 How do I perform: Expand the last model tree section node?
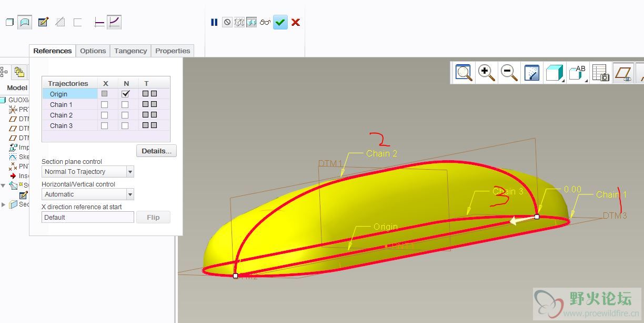click(3, 204)
